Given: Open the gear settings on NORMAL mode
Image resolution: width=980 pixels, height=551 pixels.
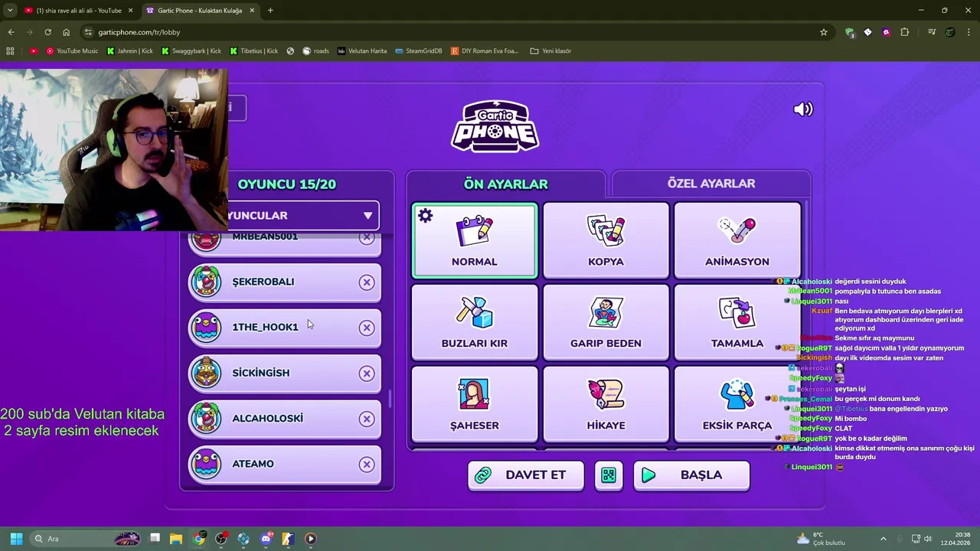Looking at the screenshot, I should tap(426, 217).
